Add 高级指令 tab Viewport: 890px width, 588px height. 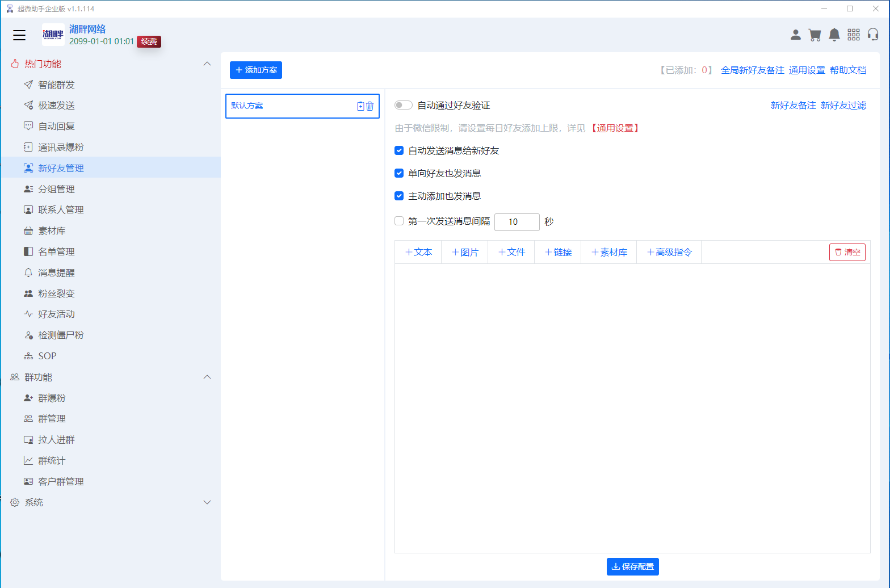click(669, 253)
